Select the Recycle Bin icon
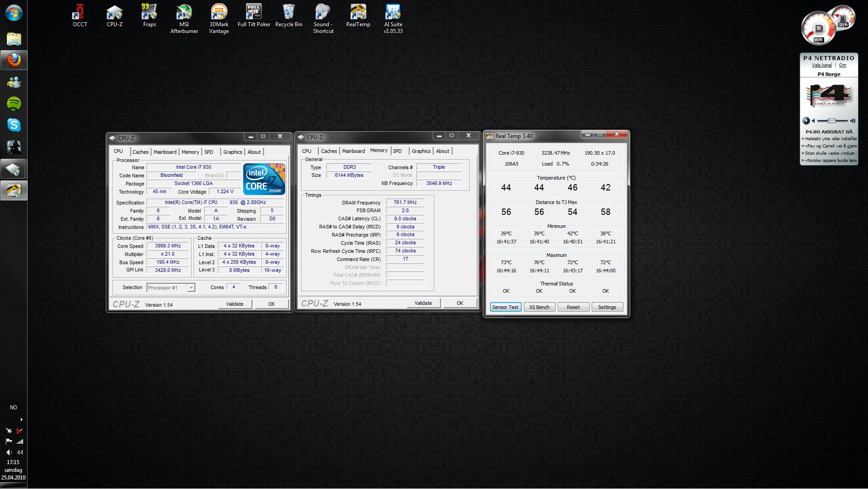The image size is (868, 489). 288,16
